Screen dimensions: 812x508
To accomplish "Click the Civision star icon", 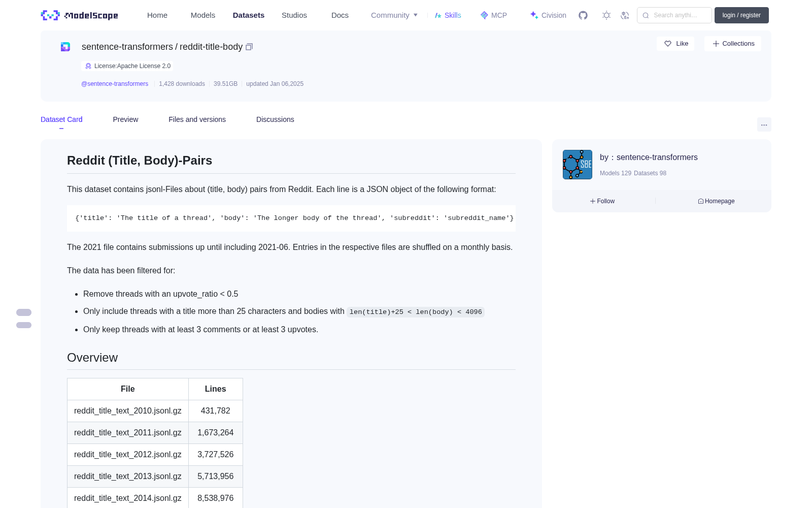I will point(534,15).
